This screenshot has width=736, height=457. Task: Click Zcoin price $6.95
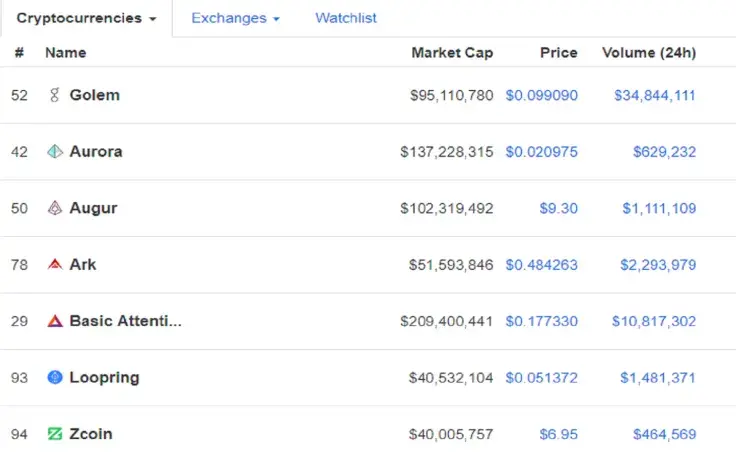558,434
